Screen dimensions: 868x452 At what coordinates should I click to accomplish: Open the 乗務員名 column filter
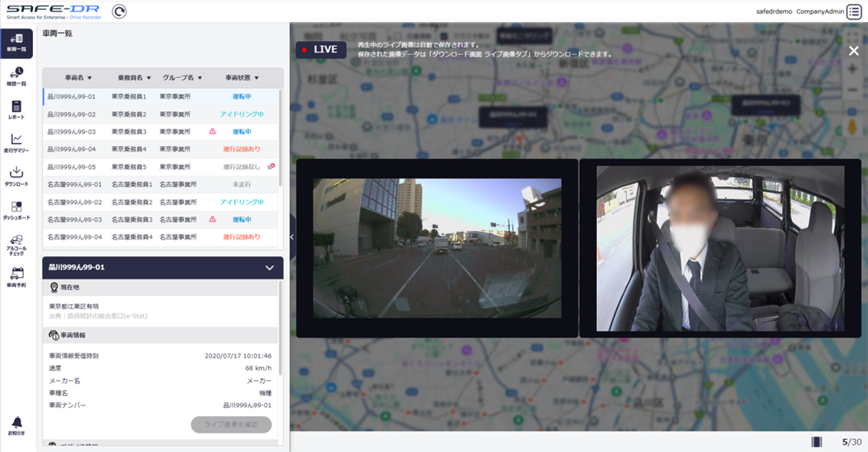pos(130,78)
